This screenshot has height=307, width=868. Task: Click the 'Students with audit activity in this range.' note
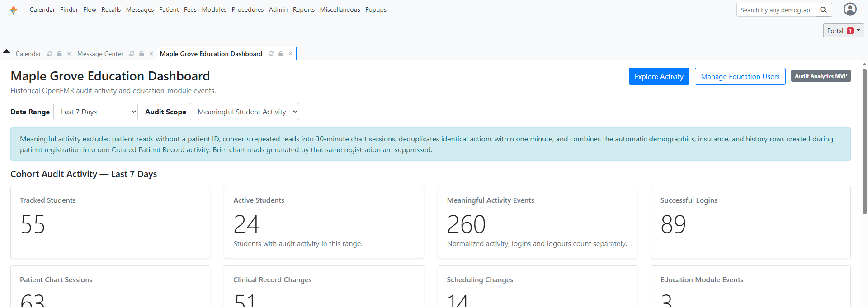[298, 243]
